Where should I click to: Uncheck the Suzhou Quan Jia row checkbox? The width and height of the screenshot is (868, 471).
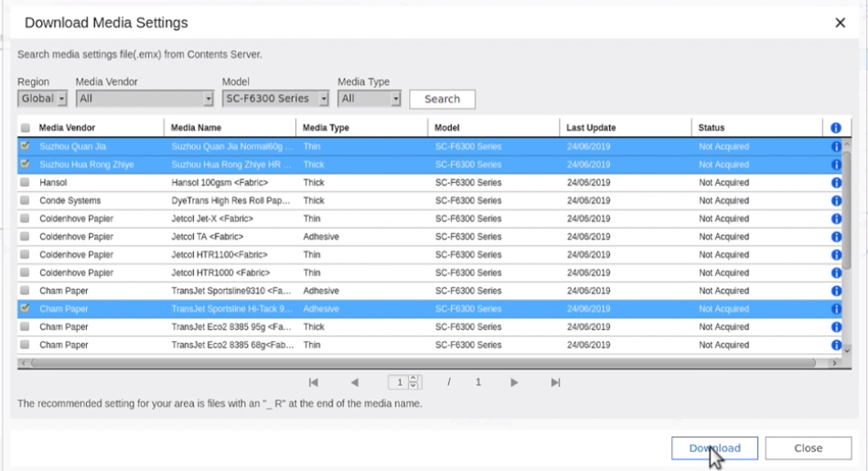click(x=25, y=146)
